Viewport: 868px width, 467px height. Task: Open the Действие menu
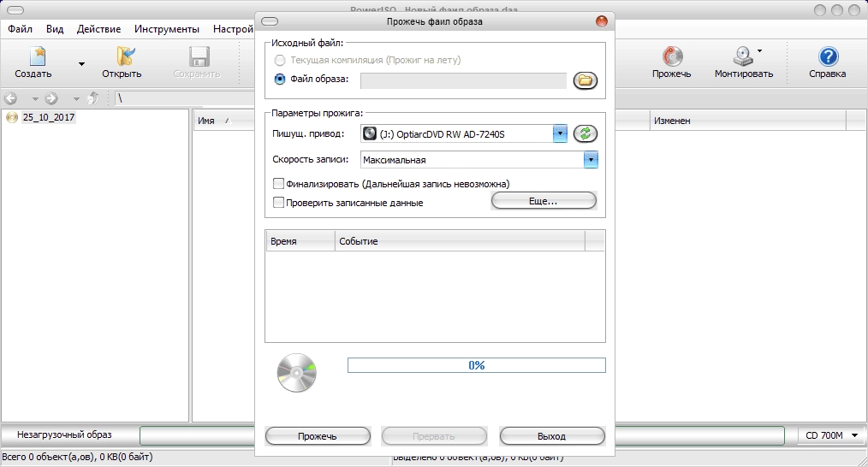(99, 29)
